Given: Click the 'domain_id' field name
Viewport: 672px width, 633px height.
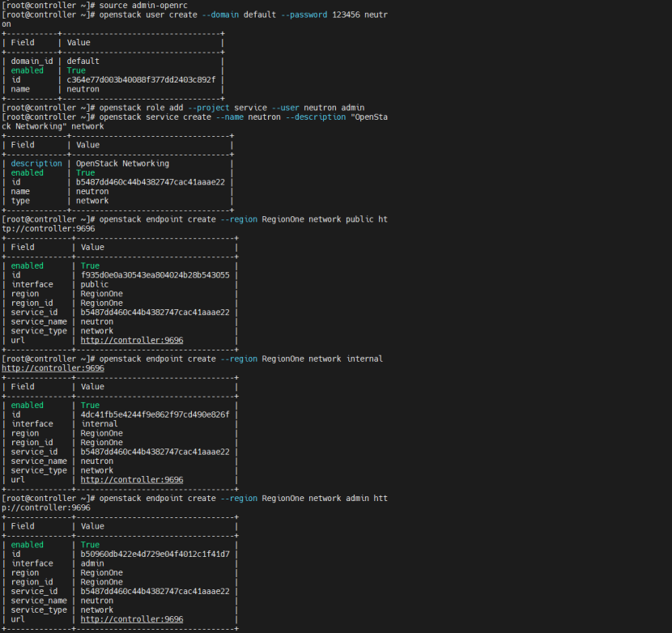Looking at the screenshot, I should coord(32,62).
